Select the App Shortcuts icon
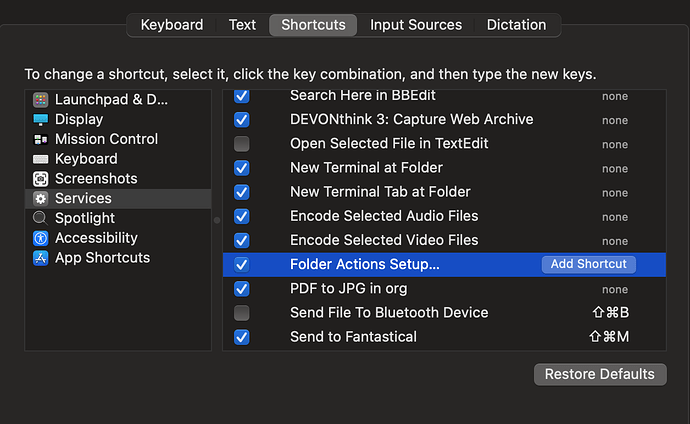 click(40, 258)
